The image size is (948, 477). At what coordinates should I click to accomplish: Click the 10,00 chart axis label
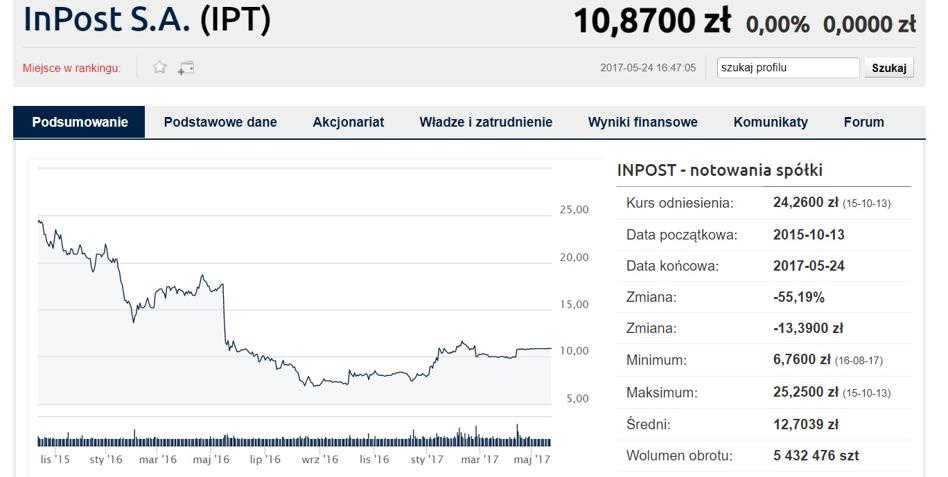tap(574, 351)
